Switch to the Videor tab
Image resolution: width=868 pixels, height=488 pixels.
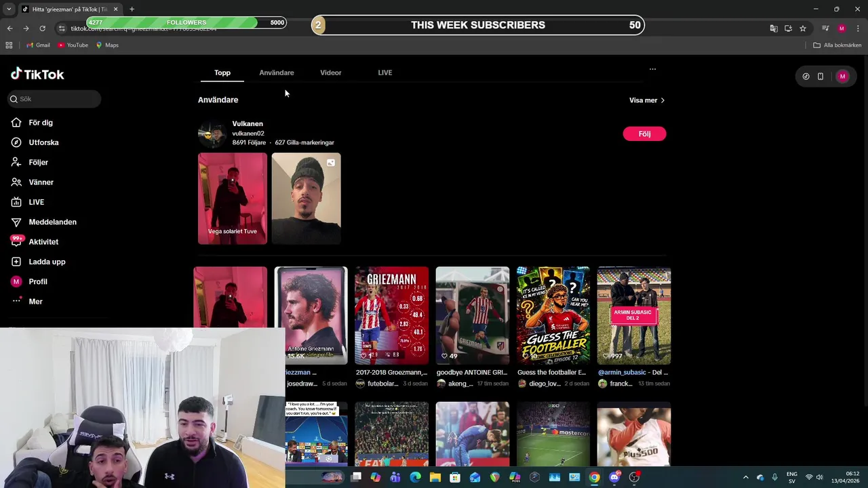pyautogui.click(x=331, y=73)
